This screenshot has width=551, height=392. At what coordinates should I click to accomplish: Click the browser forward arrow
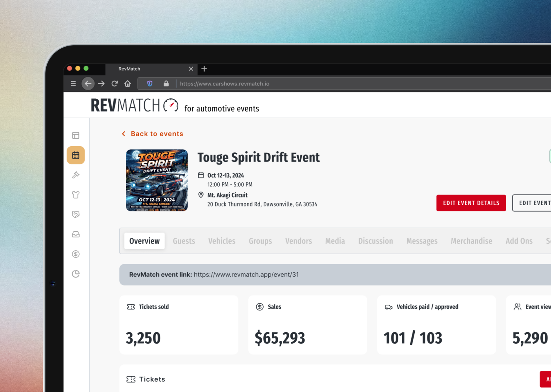tap(101, 83)
